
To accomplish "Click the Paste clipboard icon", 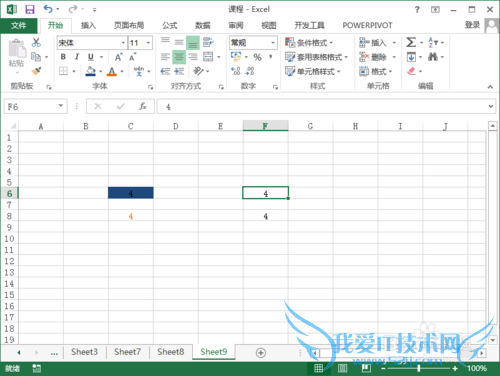I will pyautogui.click(x=17, y=49).
